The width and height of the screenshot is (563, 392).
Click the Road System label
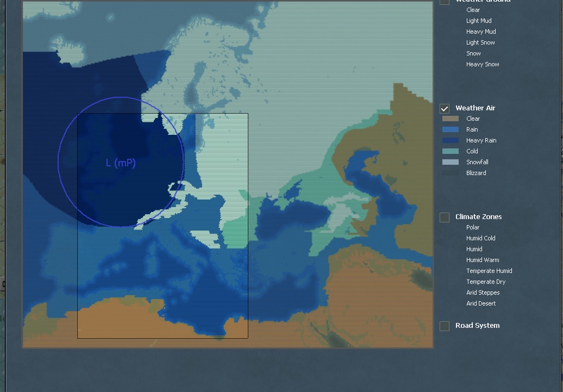click(477, 326)
